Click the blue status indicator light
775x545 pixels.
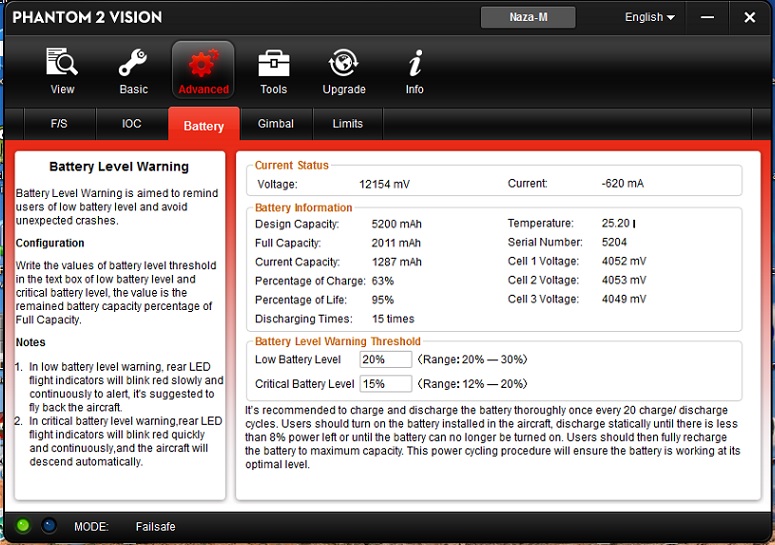48,525
